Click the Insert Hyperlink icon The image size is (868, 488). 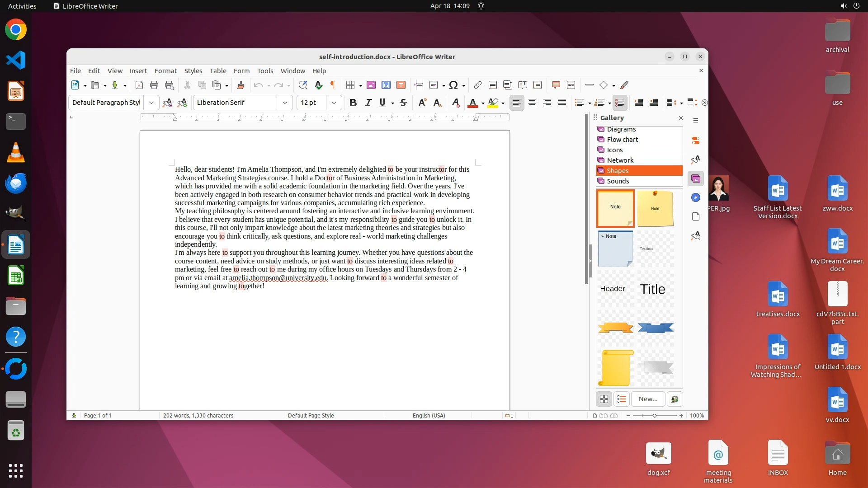tap(478, 85)
